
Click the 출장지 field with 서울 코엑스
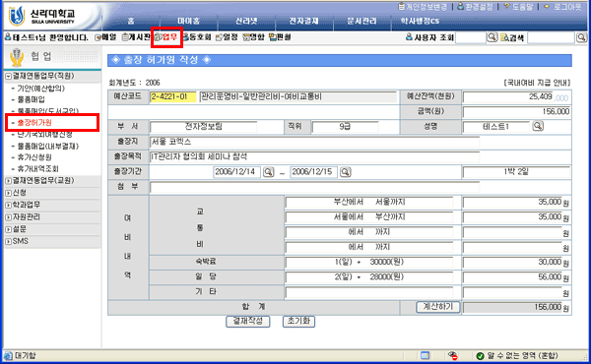(x=315, y=142)
